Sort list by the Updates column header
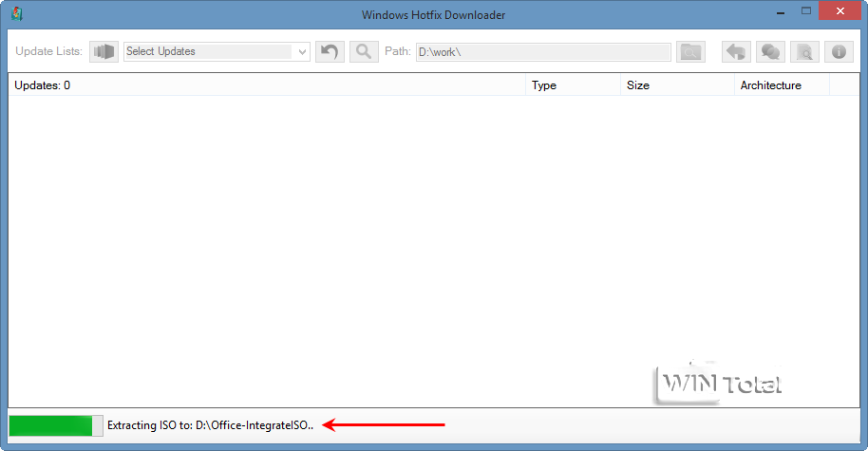868x451 pixels. point(267,85)
